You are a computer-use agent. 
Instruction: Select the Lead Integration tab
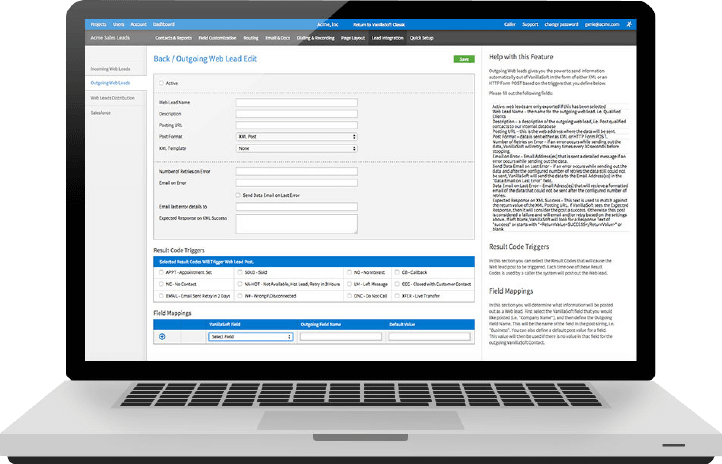(387, 38)
